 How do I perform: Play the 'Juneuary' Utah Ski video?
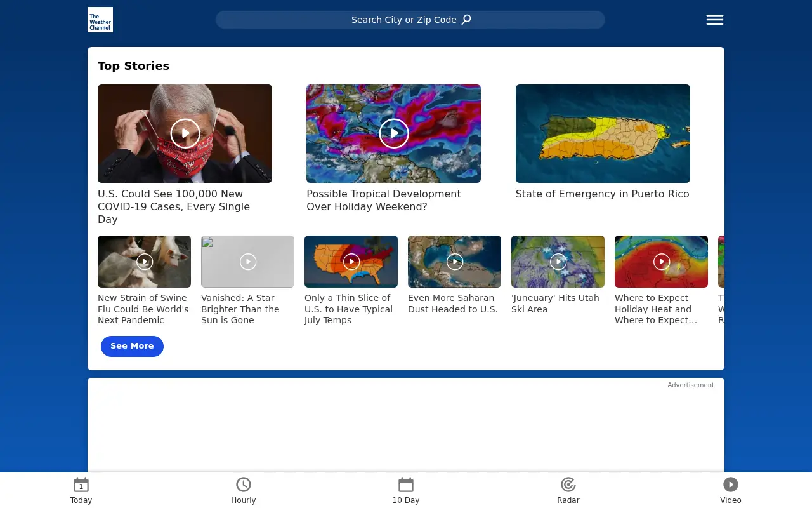(x=558, y=262)
